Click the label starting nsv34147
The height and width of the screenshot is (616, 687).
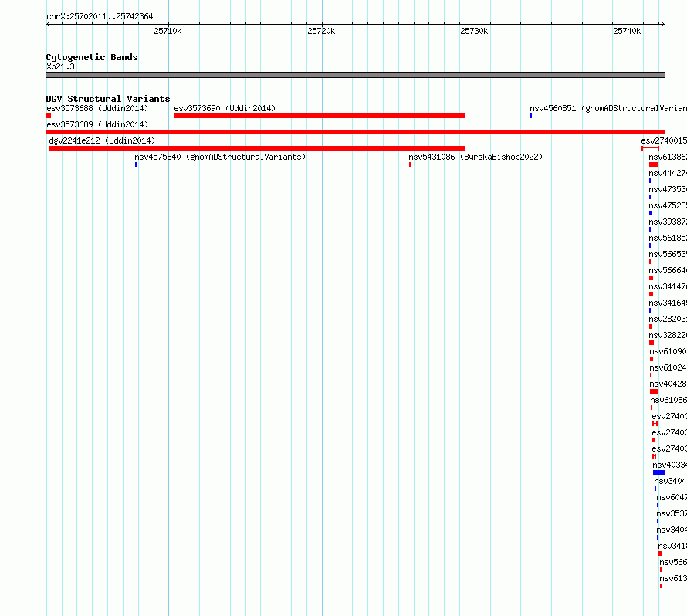(668, 286)
